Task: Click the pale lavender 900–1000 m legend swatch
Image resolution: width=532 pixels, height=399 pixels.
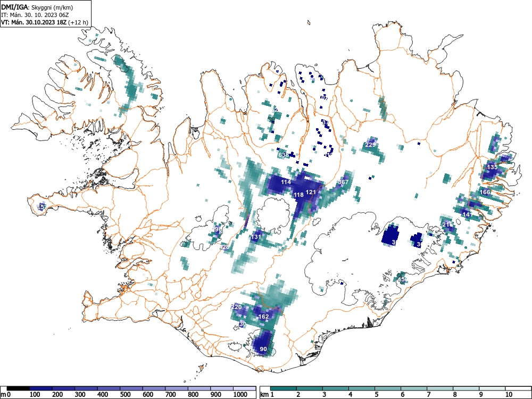Action: (x=222, y=388)
